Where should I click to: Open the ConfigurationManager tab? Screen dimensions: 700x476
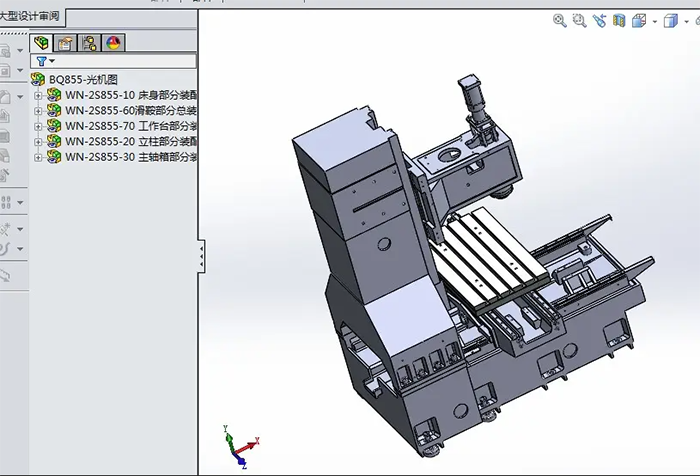[89, 43]
